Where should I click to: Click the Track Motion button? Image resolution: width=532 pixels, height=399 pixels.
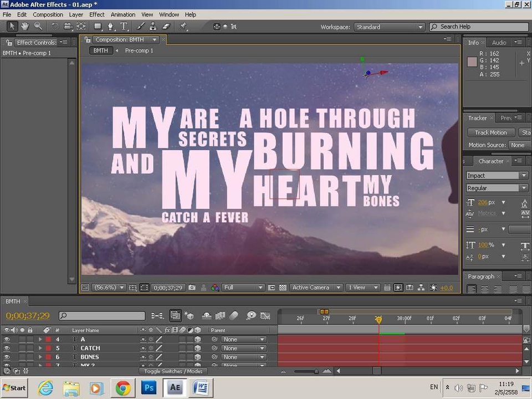(x=490, y=132)
